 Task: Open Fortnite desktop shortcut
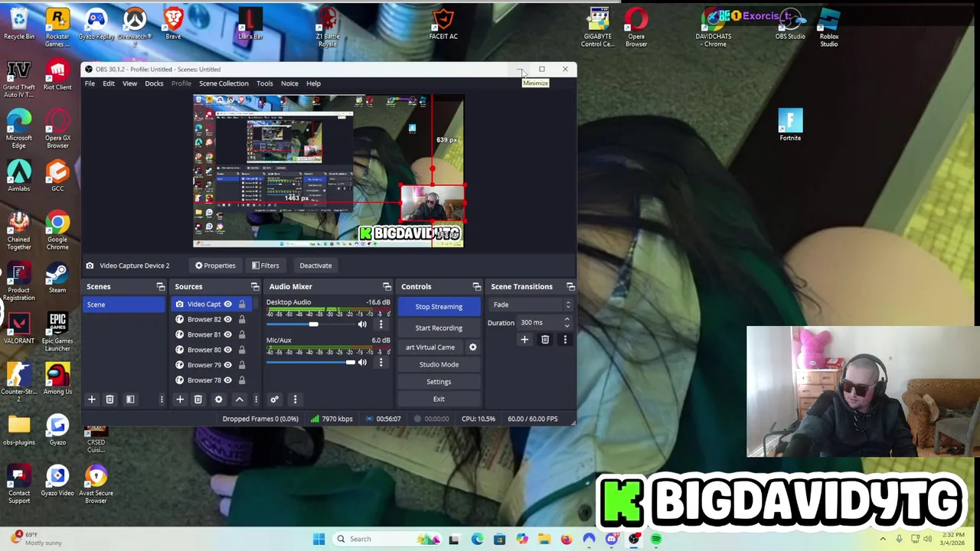click(x=790, y=126)
